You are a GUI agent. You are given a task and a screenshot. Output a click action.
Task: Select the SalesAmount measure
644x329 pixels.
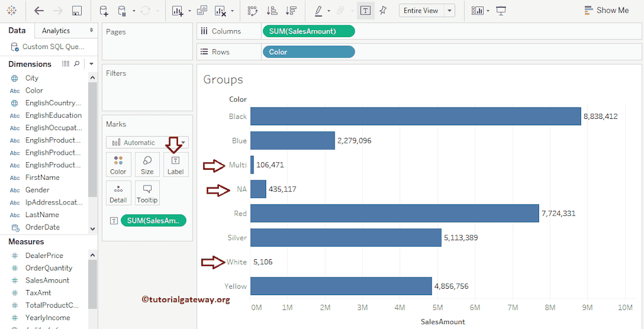47,281
